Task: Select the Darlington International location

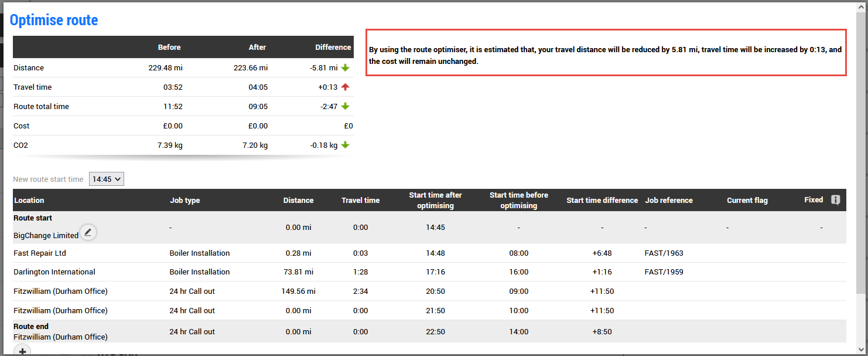Action: tap(54, 272)
